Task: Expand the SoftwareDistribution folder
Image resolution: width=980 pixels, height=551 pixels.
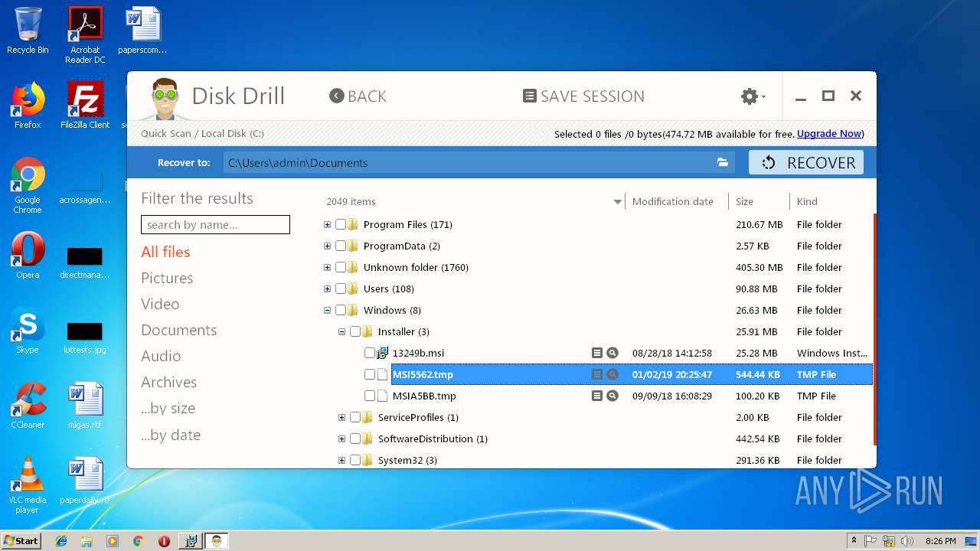Action: pos(342,439)
